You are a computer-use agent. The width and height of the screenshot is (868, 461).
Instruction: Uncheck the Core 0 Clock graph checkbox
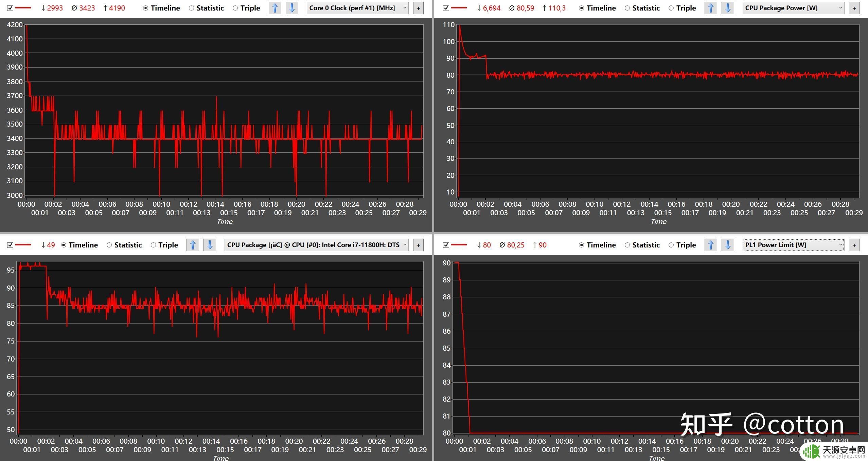(10, 8)
